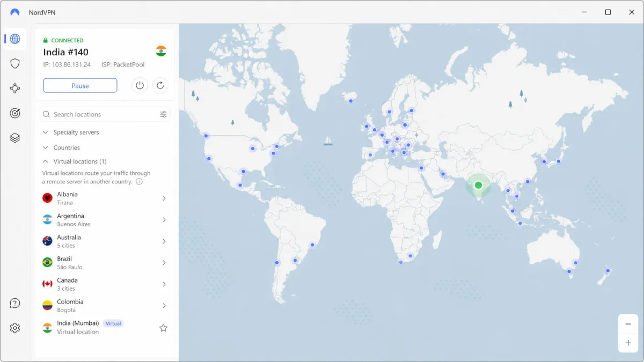This screenshot has width=644, height=362.
Task: Click the green connected India server marker
Action: tap(478, 186)
